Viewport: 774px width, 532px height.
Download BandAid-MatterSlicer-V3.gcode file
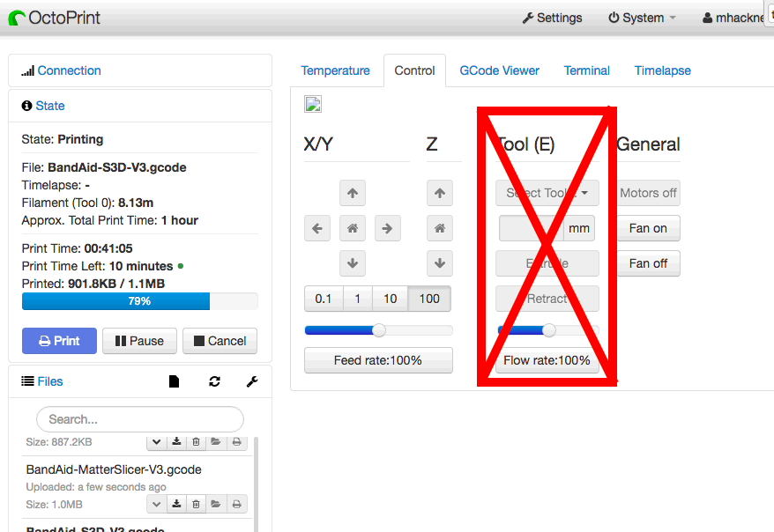click(x=176, y=504)
